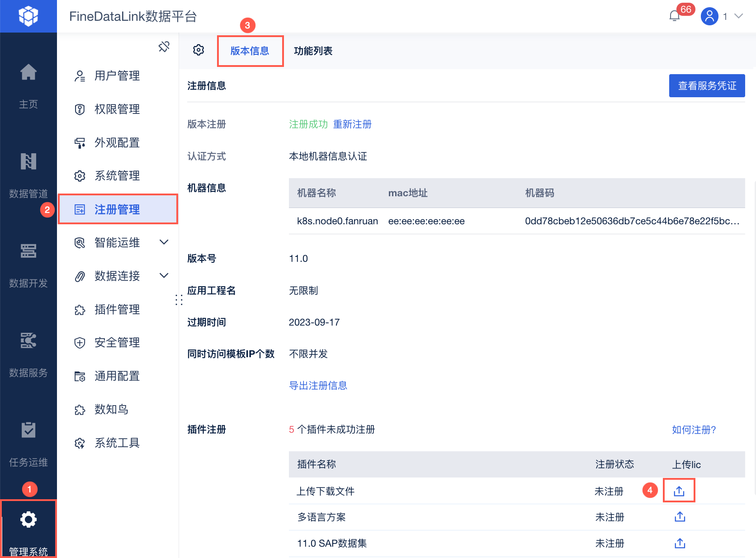This screenshot has width=756, height=558.
Task: Upload lic for 11.0 SAP数据集 plugin
Action: [x=680, y=543]
